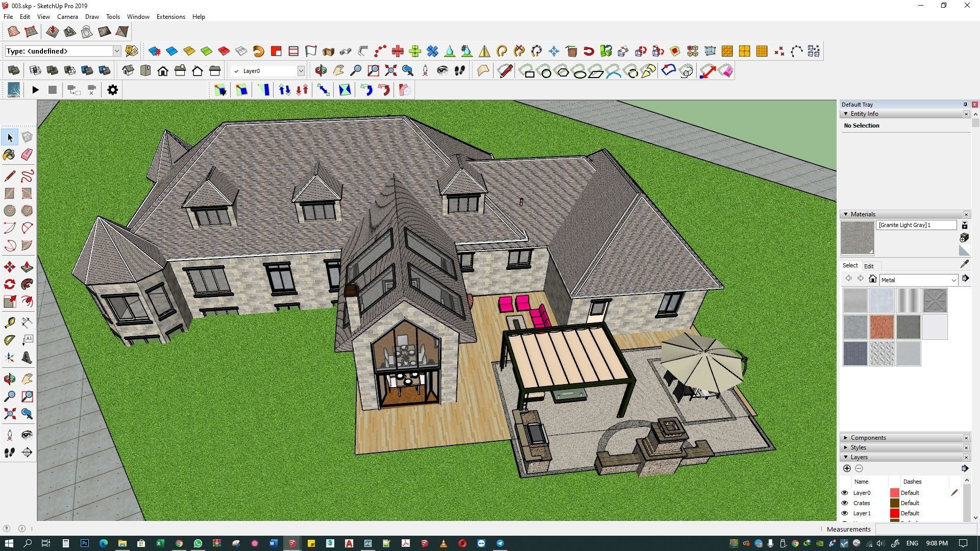Screen dimensions: 980x551
Task: Collapse the Layers panel
Action: click(x=845, y=457)
